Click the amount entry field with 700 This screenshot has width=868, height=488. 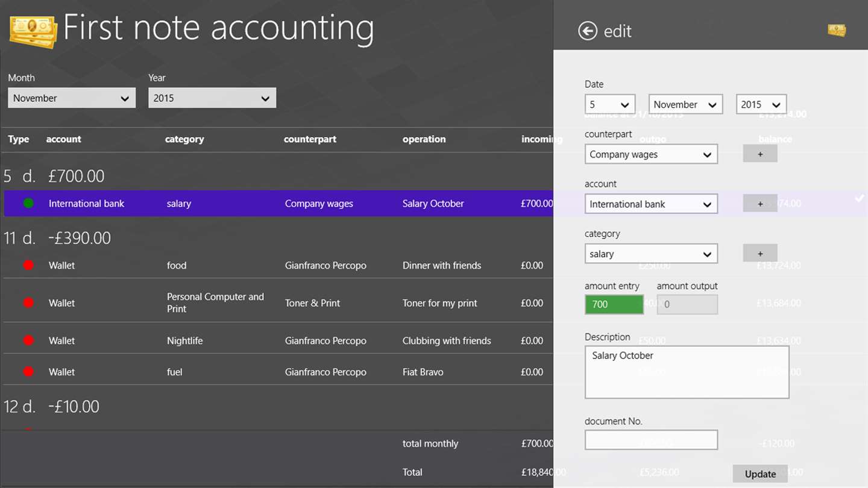click(x=614, y=304)
